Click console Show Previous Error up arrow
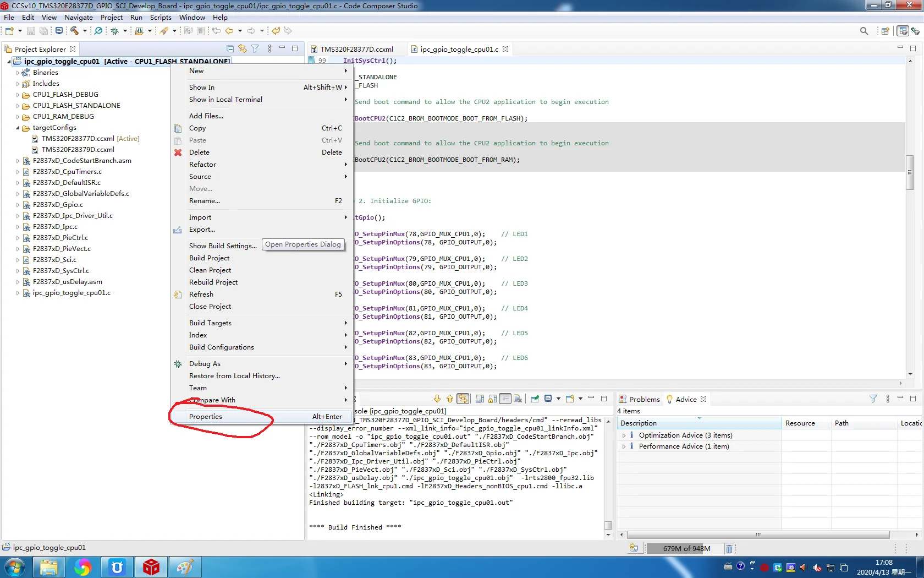The image size is (924, 578). 450,399
